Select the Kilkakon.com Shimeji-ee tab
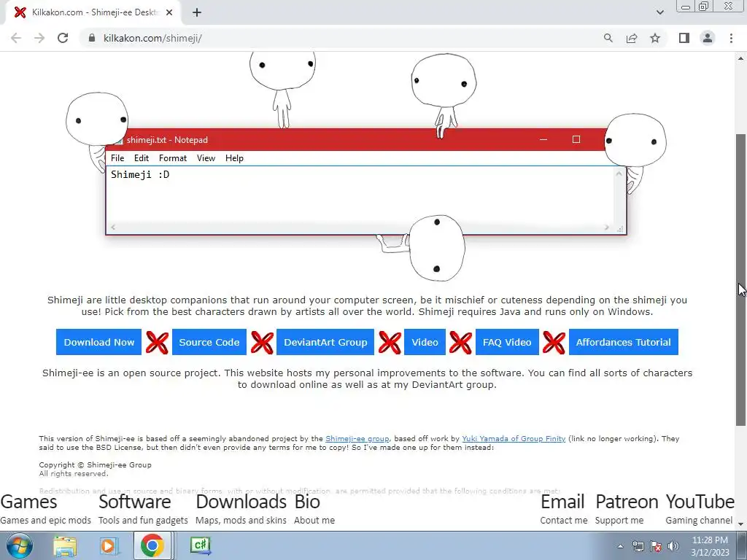The height and width of the screenshot is (560, 747). coord(93,12)
